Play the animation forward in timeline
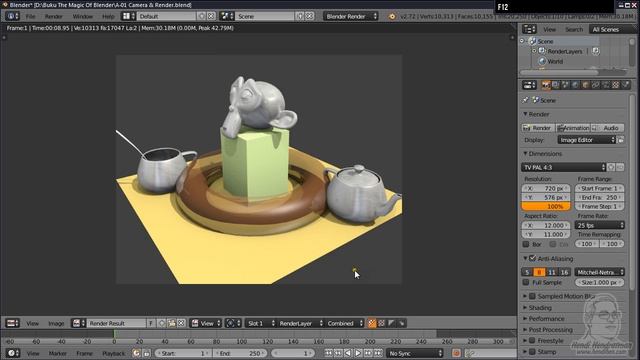Viewport: 640px width, 360px height. click(358, 353)
